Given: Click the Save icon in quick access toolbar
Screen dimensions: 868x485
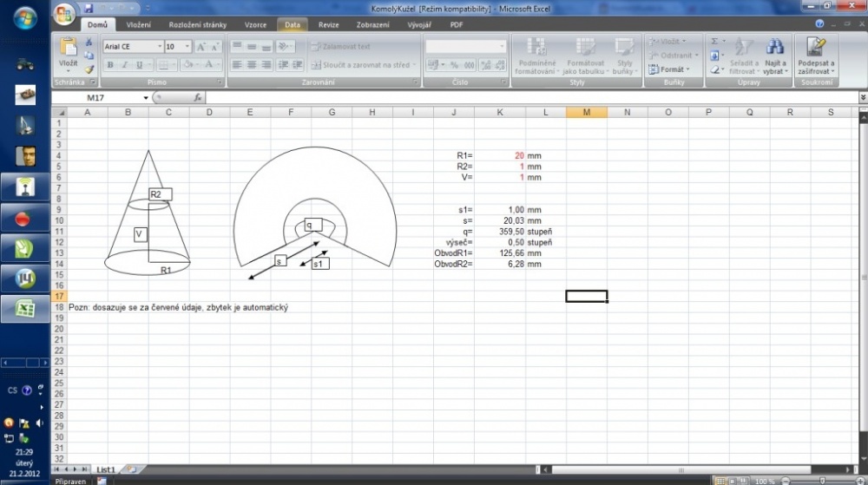Looking at the screenshot, I should click(x=89, y=9).
